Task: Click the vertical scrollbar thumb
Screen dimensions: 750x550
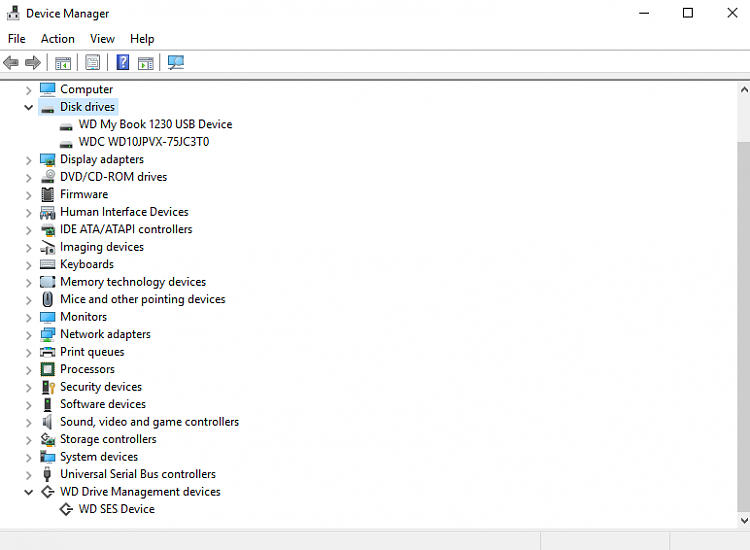Action: point(744,326)
